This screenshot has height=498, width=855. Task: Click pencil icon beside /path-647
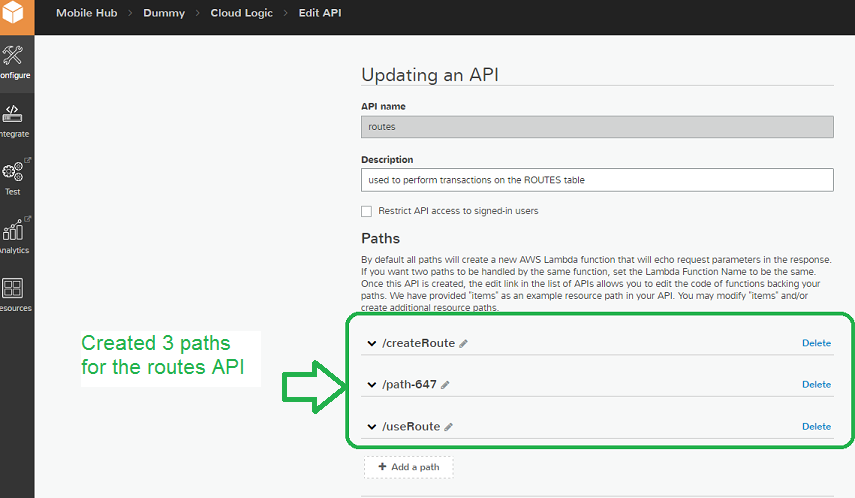click(445, 385)
